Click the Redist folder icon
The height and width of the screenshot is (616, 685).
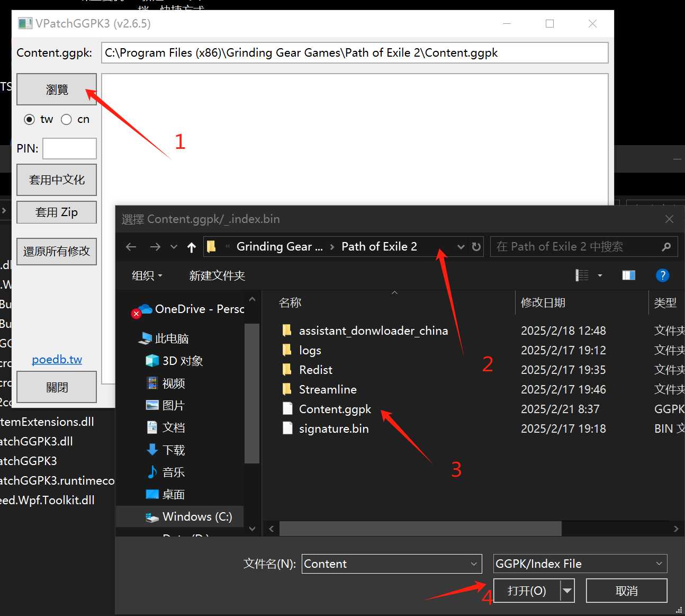(x=287, y=370)
